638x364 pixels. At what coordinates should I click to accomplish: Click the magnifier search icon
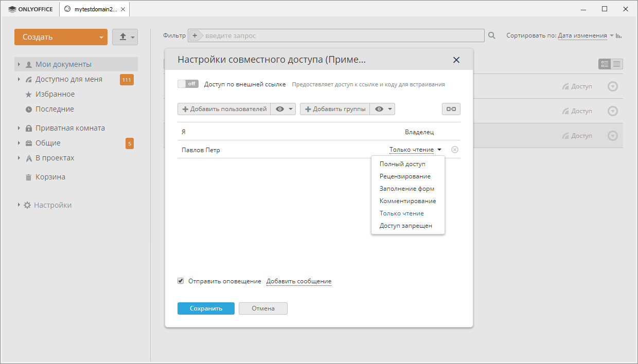(492, 35)
